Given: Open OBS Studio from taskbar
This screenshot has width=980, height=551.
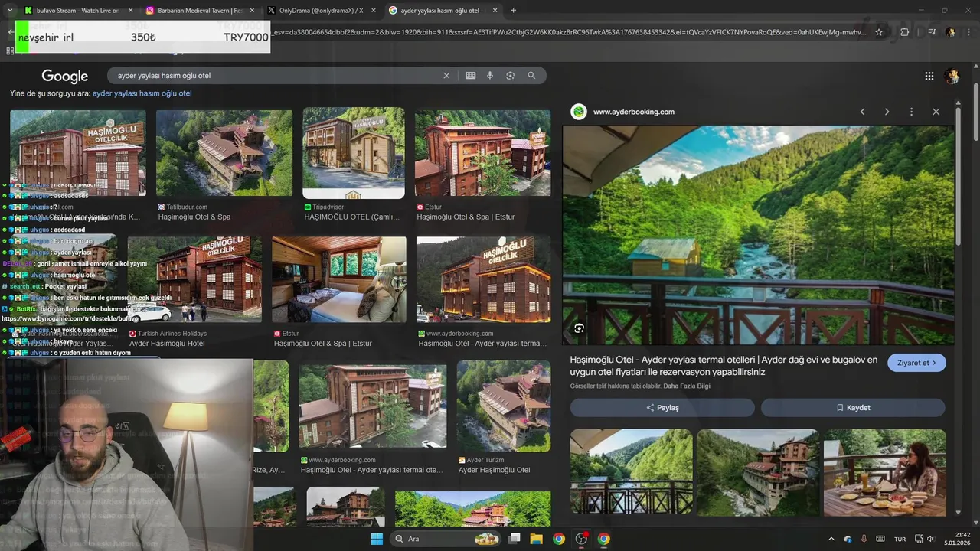Looking at the screenshot, I should pos(581,539).
